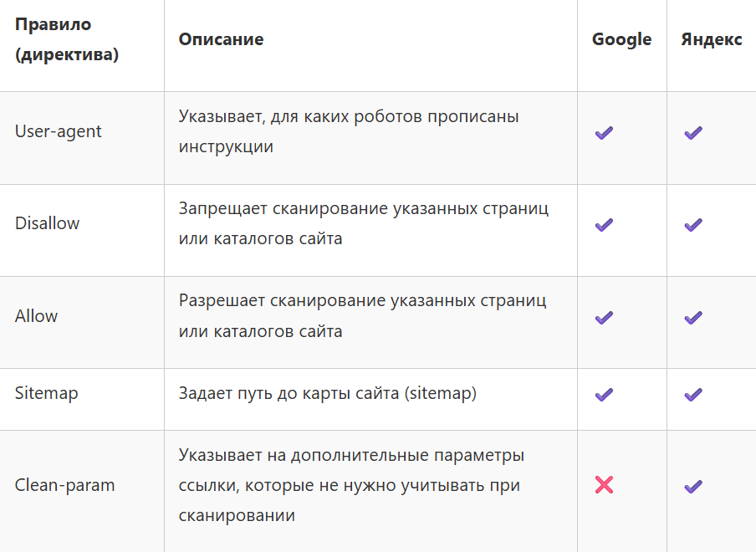Screen dimensions: 756x552
Task: Click the Описание column header
Action: (x=221, y=40)
